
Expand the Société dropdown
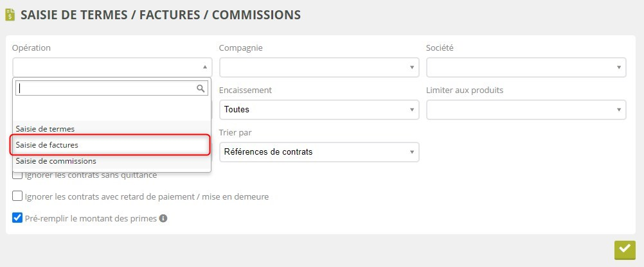526,67
